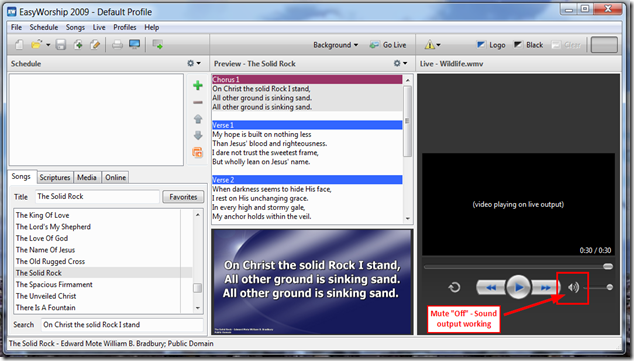The image size is (634, 361).
Task: Click the Go Live button
Action: click(x=388, y=45)
